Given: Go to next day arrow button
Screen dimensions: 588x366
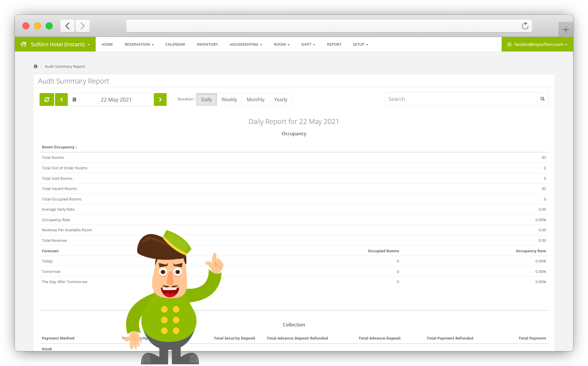Looking at the screenshot, I should pos(160,100).
